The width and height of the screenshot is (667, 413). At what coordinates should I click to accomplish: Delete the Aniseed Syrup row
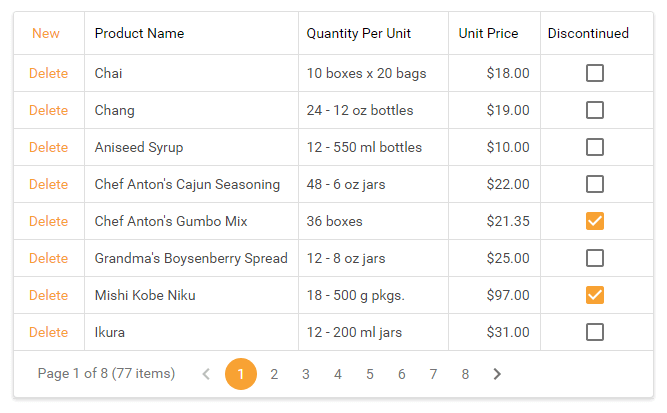point(49,147)
